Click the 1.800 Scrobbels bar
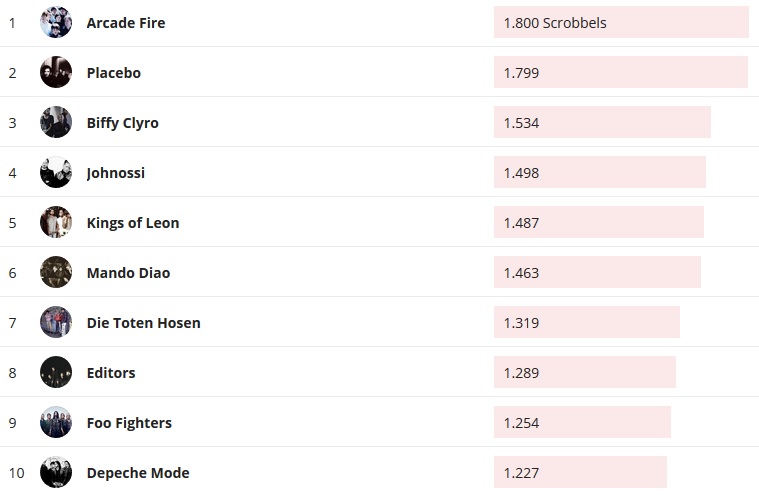Viewport: 759px width, 495px height. tap(621, 22)
